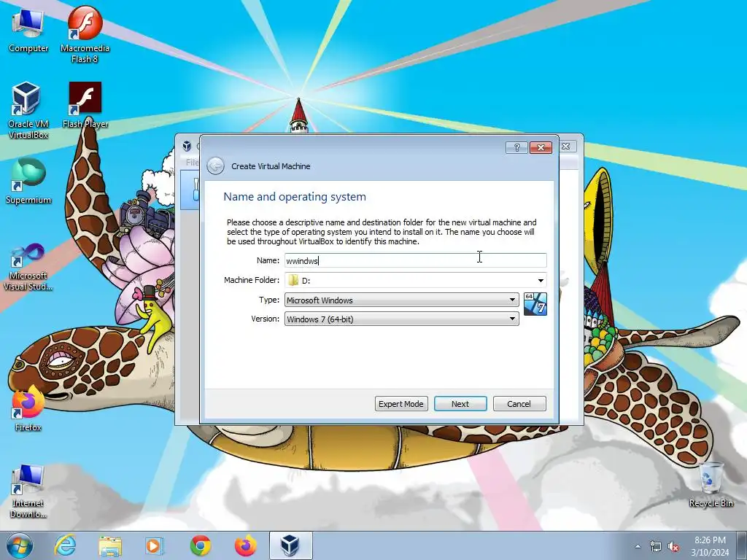Open File Explorer in the taskbar
Image resolution: width=747 pixels, height=560 pixels.
[x=110, y=545]
